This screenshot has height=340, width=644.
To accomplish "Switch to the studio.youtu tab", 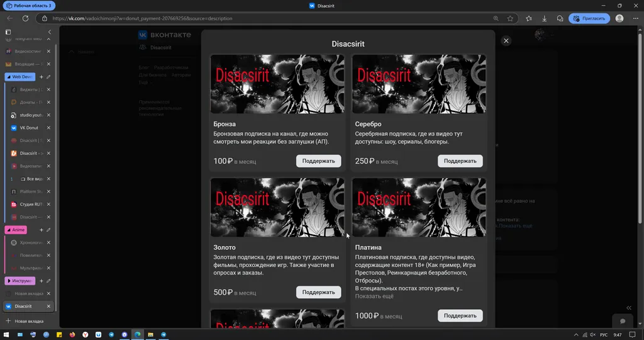I will 30,115.
